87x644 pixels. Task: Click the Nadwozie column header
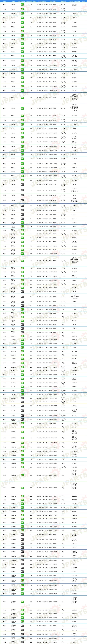pos(63,1)
